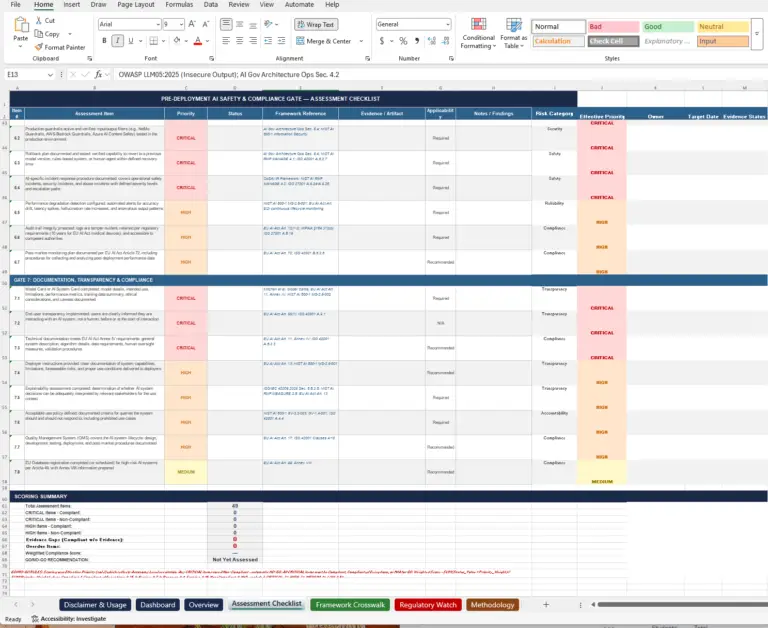768x628 pixels.
Task: Click the Format Painter brush icon
Action: (38, 47)
